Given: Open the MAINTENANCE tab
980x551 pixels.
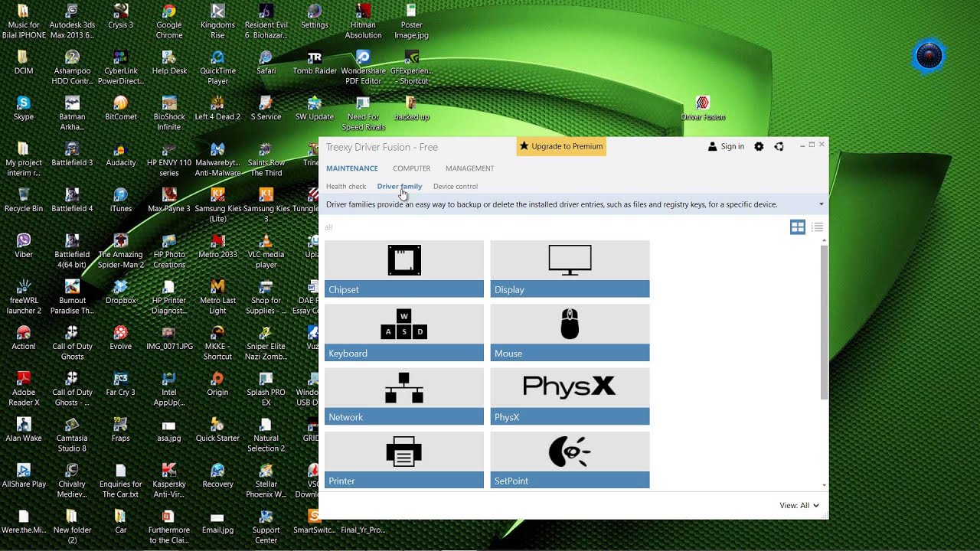Looking at the screenshot, I should tap(351, 168).
